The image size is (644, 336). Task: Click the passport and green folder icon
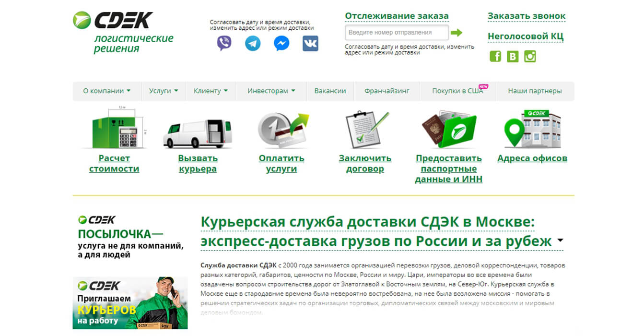449,131
